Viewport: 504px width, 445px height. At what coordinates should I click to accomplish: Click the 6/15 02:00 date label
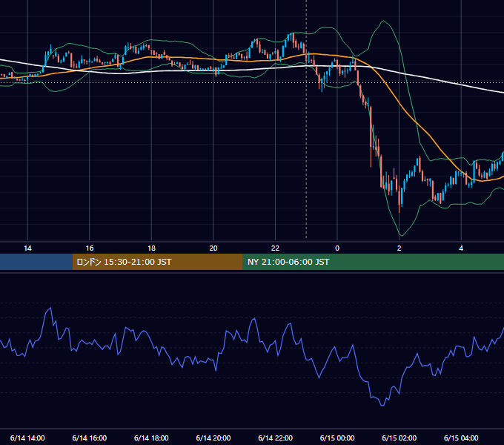399,438
